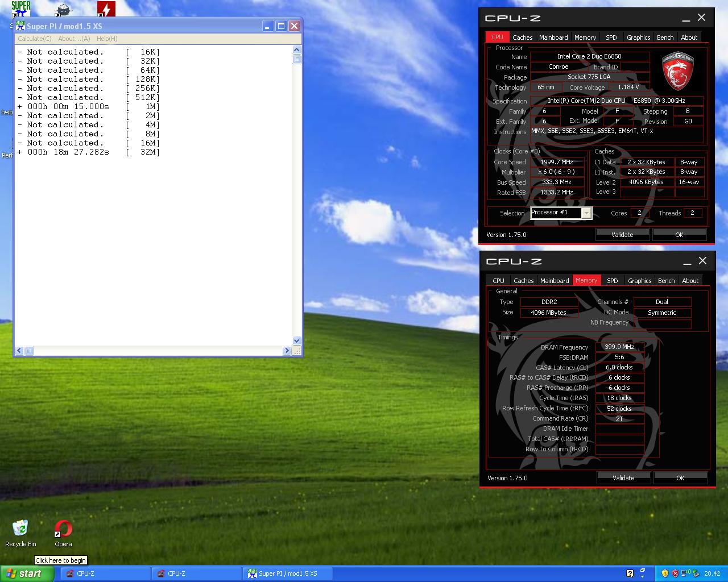Open the Memory tab in upper CPU-Z
Image resolution: width=728 pixels, height=582 pixels.
[585, 38]
